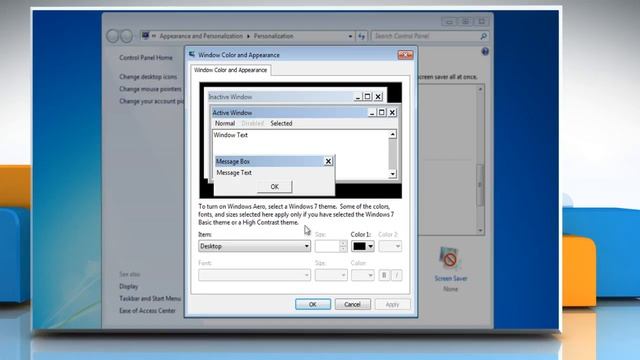Click the Active Window close icon in preview
The height and width of the screenshot is (360, 640).
point(392,112)
